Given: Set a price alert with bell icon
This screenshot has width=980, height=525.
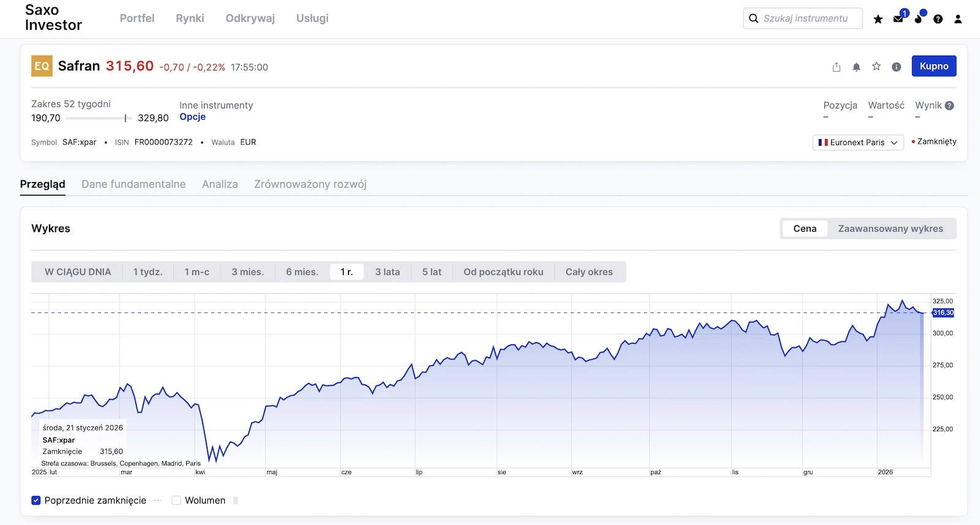Looking at the screenshot, I should pos(856,67).
